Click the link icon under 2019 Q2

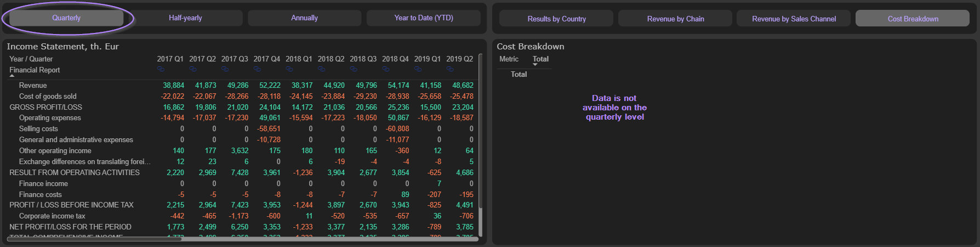tap(450, 69)
